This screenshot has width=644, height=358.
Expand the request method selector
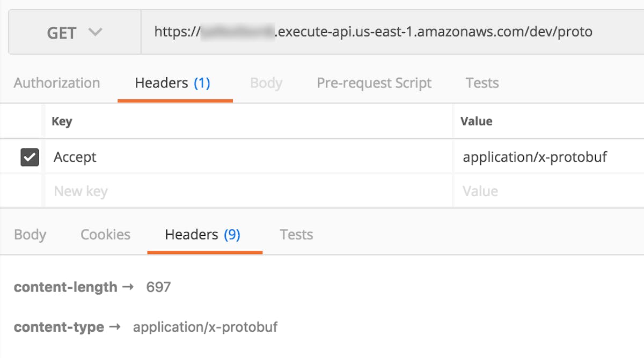click(x=75, y=32)
